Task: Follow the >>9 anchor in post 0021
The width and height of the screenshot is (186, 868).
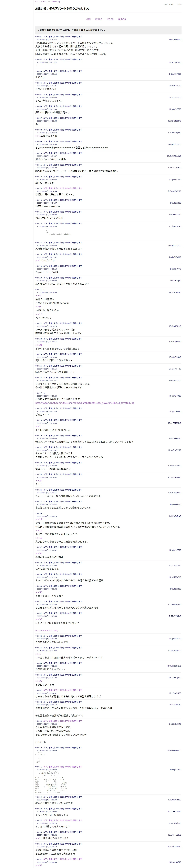Action: (38, 307)
